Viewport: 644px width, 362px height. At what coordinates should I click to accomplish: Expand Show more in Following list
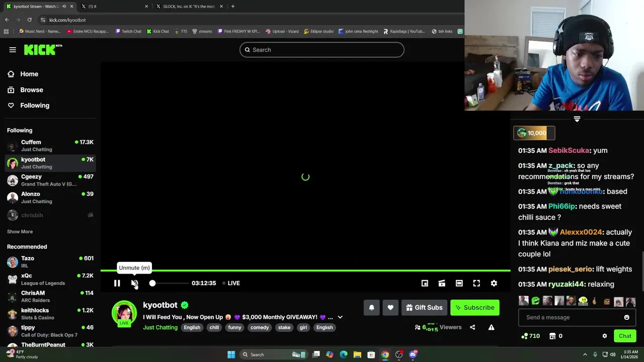pyautogui.click(x=20, y=231)
